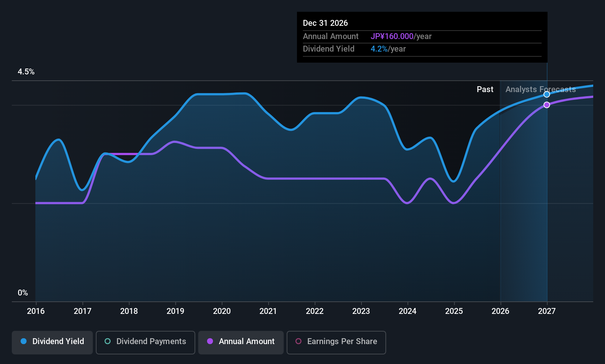Click the blue Dividend Yield data point marker
Image resolution: width=605 pixels, height=364 pixels.
(x=547, y=94)
